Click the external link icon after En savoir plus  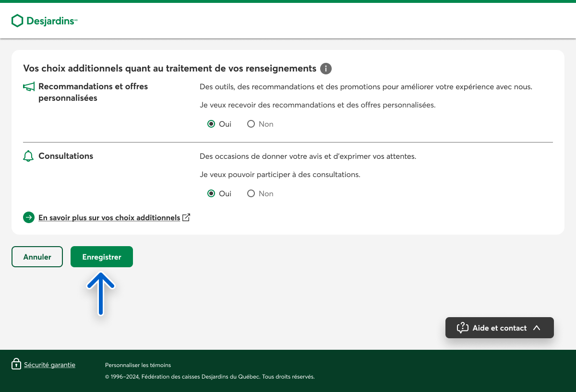[186, 217]
